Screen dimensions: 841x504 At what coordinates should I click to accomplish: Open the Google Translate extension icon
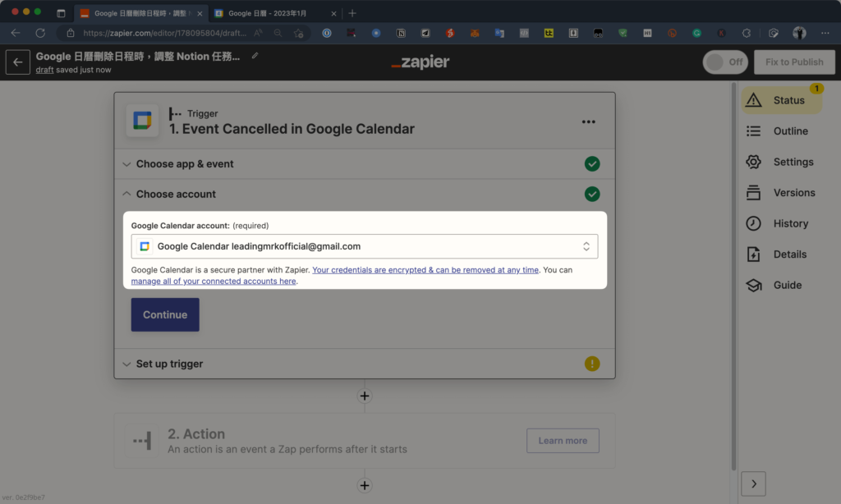click(x=499, y=33)
